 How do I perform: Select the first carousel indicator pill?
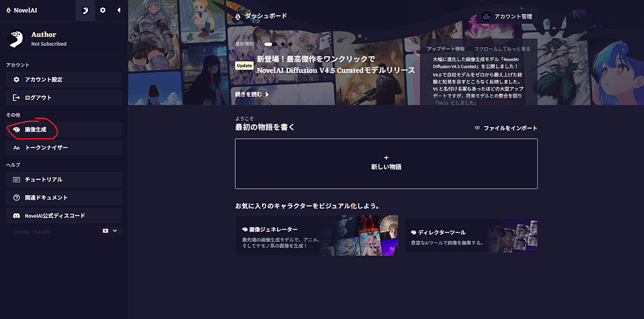tap(268, 44)
